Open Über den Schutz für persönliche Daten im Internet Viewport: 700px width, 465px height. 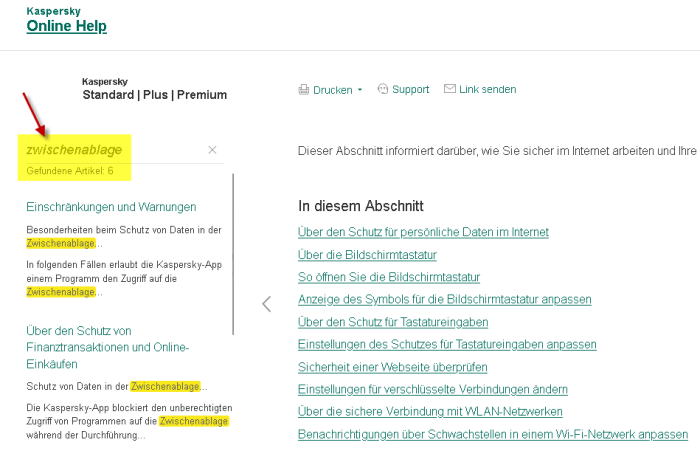[x=423, y=232]
